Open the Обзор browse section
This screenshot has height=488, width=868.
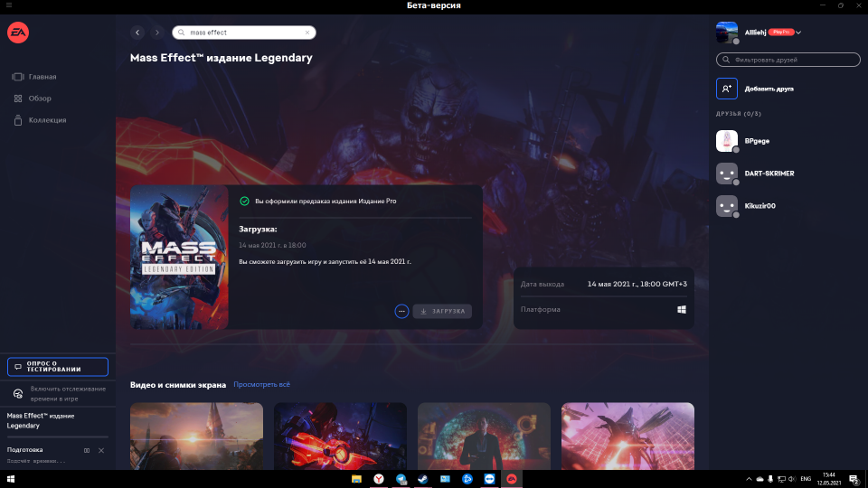tap(33, 98)
